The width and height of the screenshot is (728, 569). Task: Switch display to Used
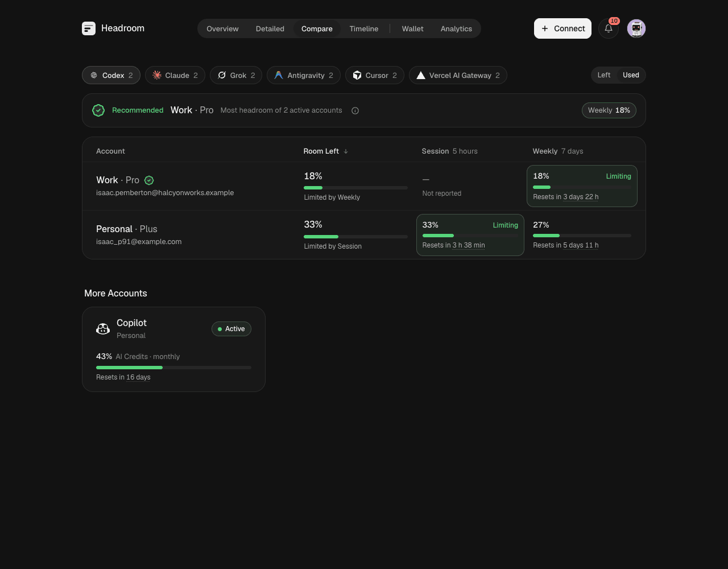pos(631,75)
